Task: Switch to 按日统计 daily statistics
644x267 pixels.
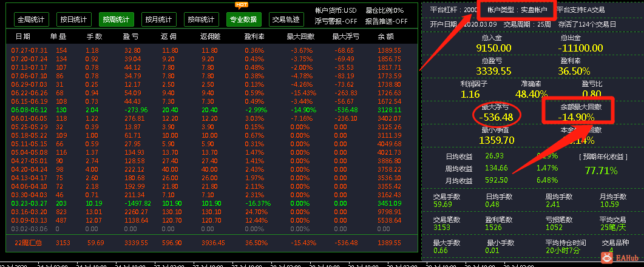Action: click(74, 19)
